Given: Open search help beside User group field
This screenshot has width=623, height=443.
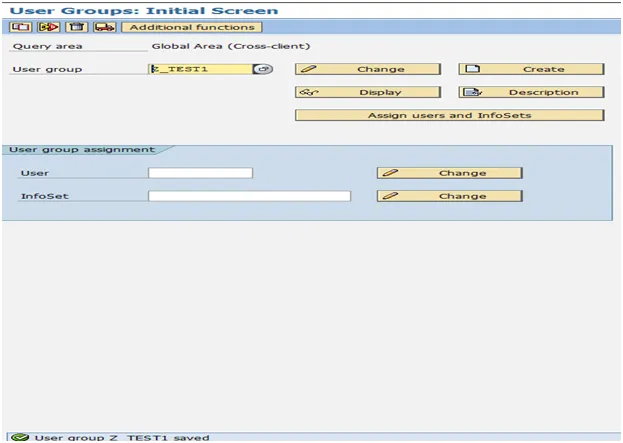Looking at the screenshot, I should point(263,69).
